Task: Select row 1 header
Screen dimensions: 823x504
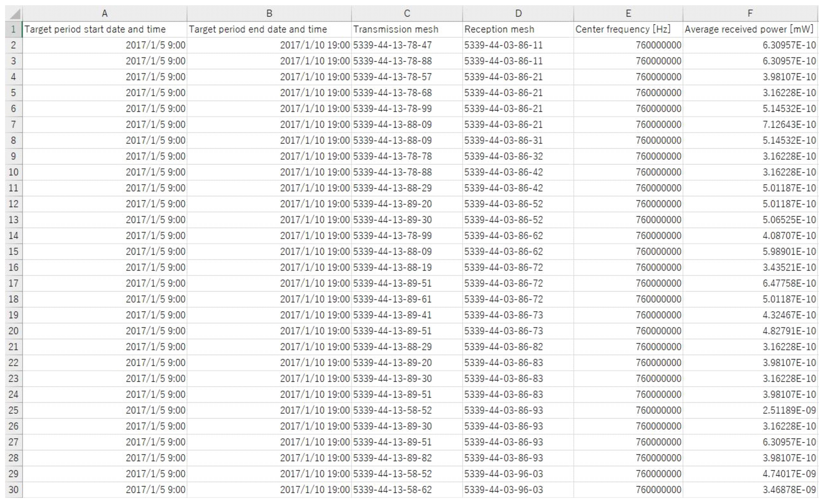Action: click(13, 29)
